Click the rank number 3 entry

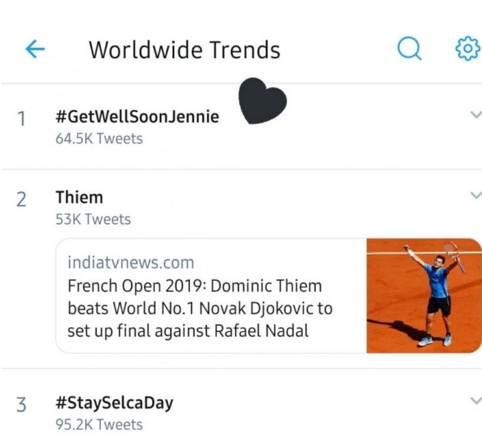click(x=21, y=405)
